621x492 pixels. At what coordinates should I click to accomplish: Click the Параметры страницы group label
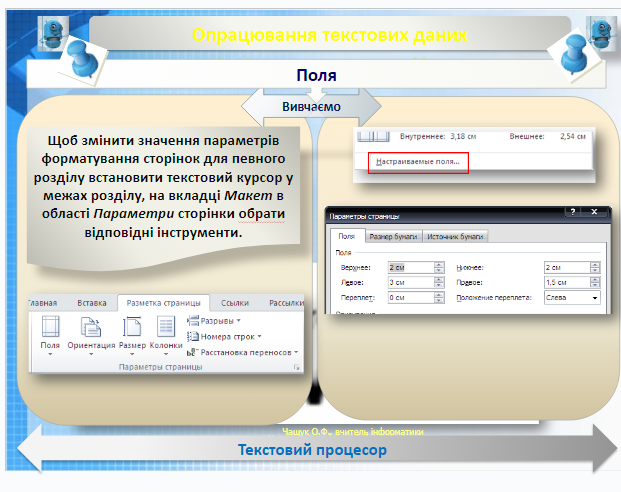point(161,367)
